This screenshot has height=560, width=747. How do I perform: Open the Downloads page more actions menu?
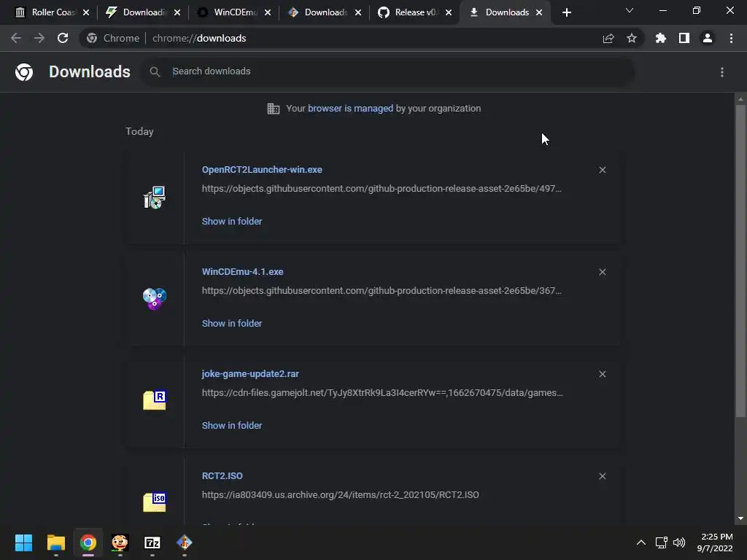[722, 72]
